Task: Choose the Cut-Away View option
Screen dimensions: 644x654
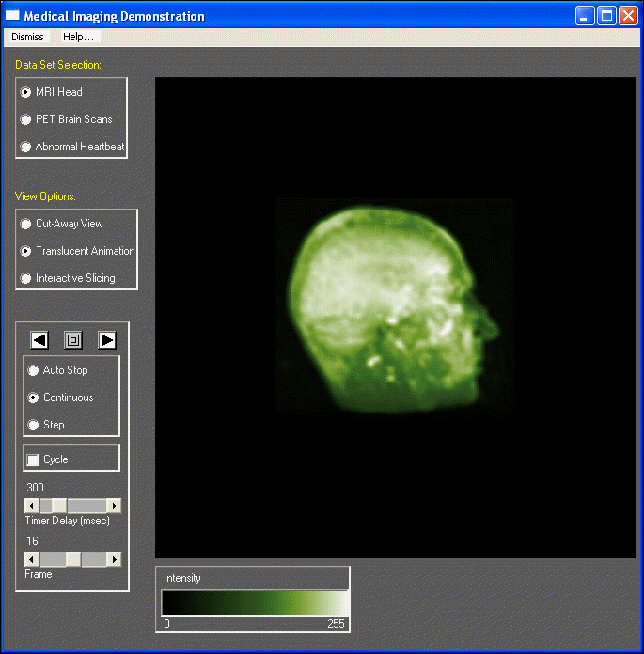Action: (25, 224)
